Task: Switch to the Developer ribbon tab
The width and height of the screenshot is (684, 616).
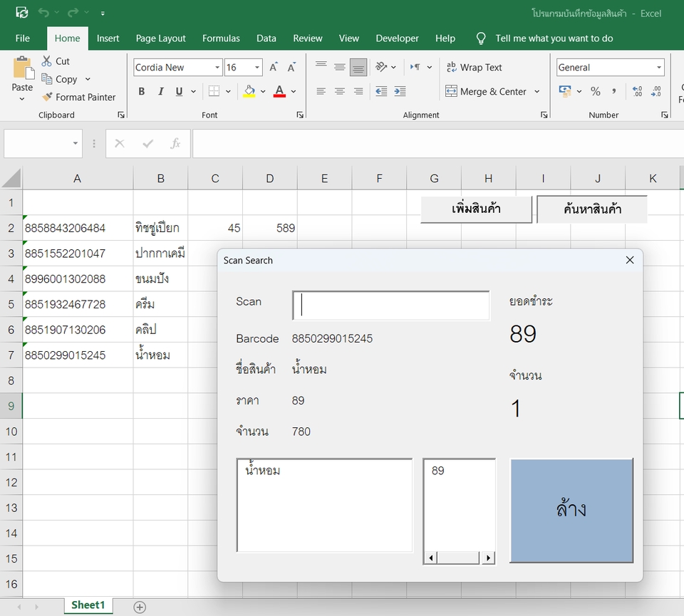Action: pyautogui.click(x=397, y=38)
